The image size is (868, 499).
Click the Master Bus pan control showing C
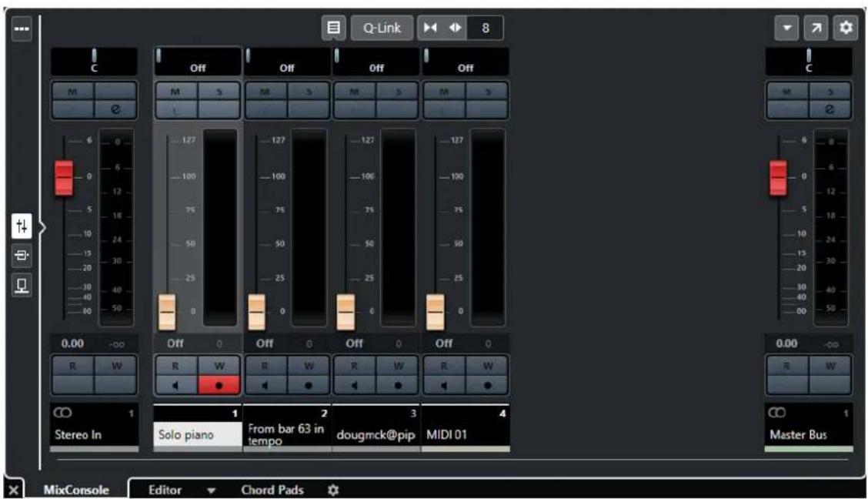tap(809, 62)
